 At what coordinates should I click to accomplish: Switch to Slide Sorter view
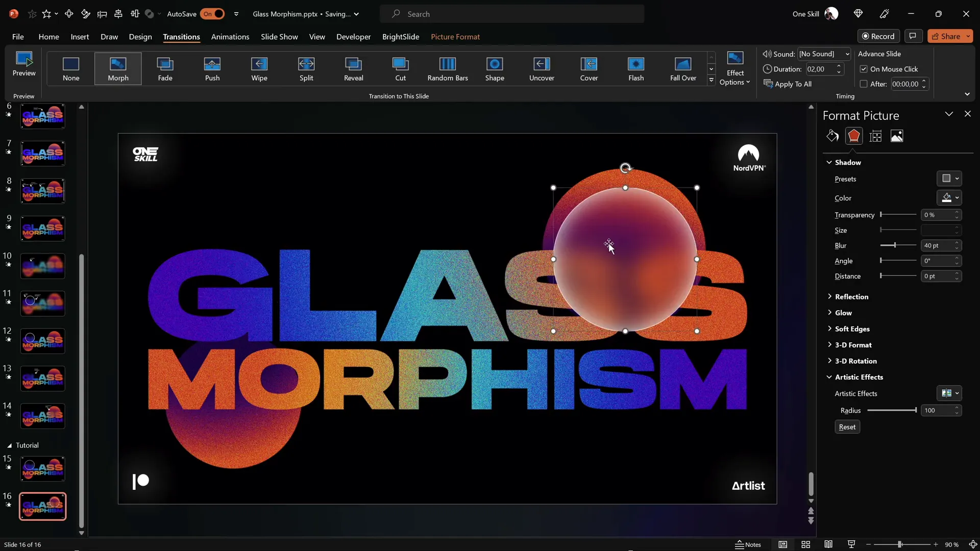coord(806,544)
